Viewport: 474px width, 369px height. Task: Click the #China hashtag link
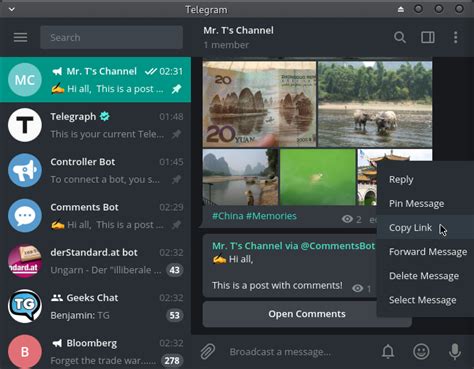(x=228, y=216)
